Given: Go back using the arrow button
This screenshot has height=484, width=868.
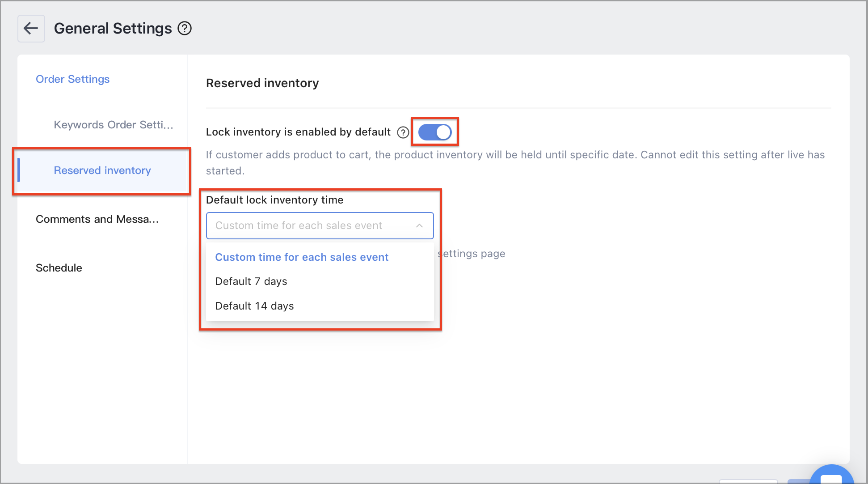Looking at the screenshot, I should 31,29.
